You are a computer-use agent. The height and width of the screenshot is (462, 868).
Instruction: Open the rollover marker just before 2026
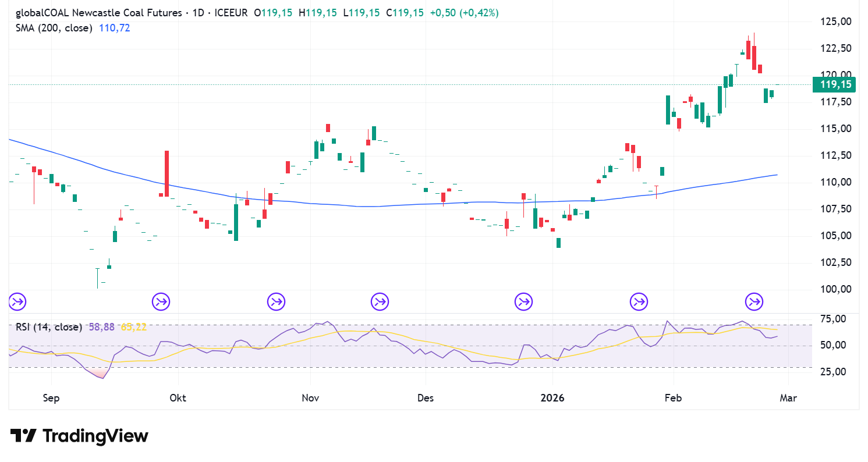coord(523,301)
